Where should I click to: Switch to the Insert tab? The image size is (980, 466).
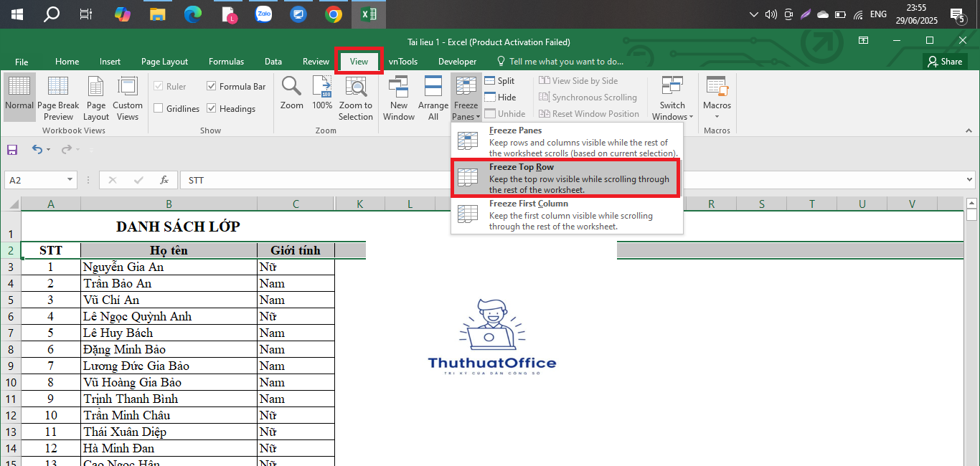110,62
